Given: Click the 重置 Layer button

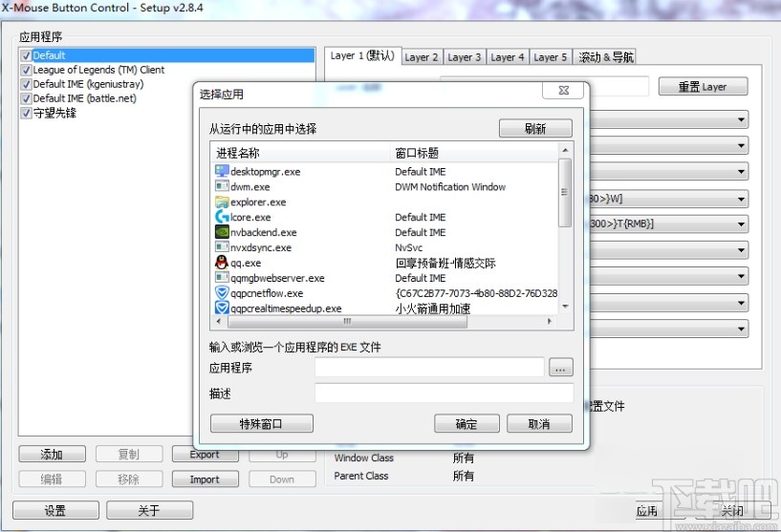Looking at the screenshot, I should (x=703, y=87).
